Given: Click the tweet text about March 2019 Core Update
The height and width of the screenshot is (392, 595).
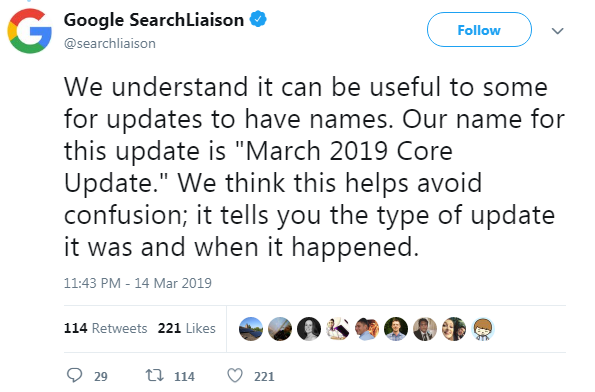Looking at the screenshot, I should 314,167.
